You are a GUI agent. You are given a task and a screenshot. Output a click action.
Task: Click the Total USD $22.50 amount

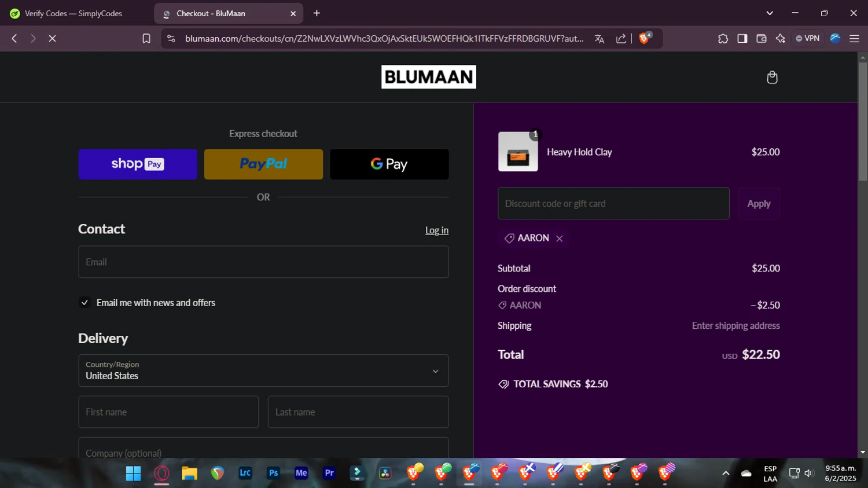pyautogui.click(x=751, y=355)
